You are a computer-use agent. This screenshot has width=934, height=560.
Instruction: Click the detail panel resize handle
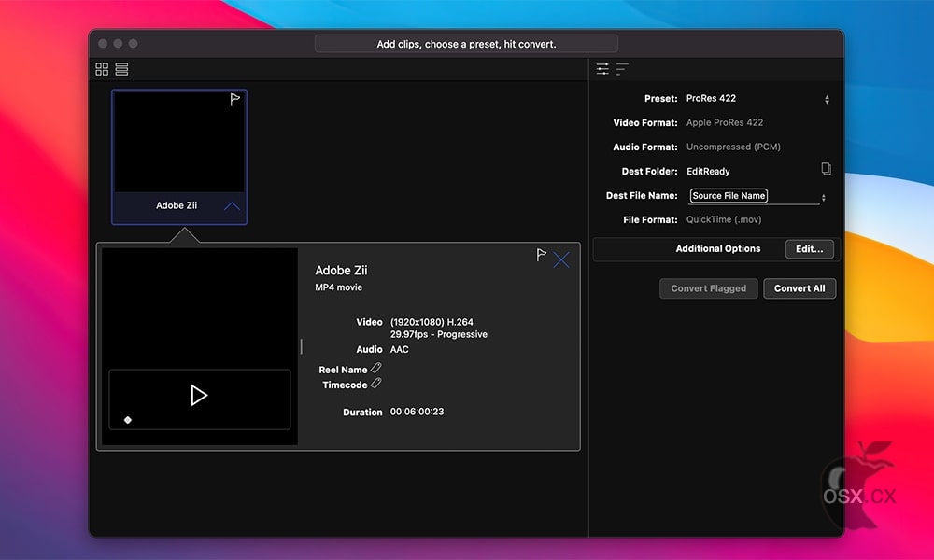[302, 346]
